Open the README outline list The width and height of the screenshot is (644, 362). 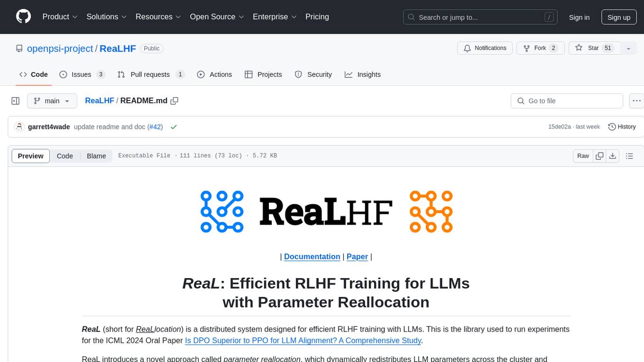629,156
